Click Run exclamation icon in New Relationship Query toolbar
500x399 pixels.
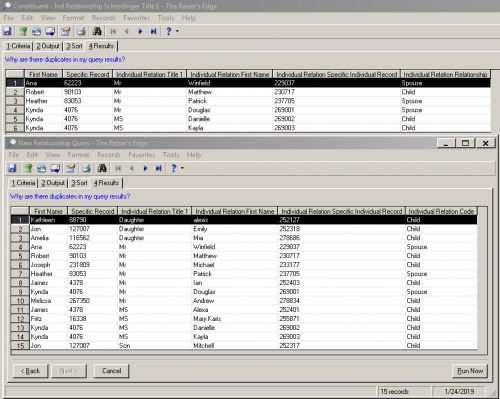click(x=28, y=168)
